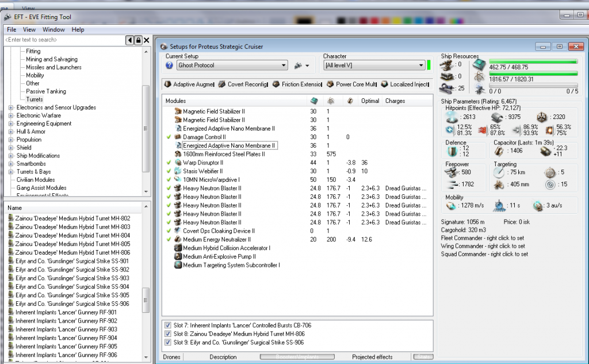Click Stasis Webifier II module icon

[x=178, y=171]
